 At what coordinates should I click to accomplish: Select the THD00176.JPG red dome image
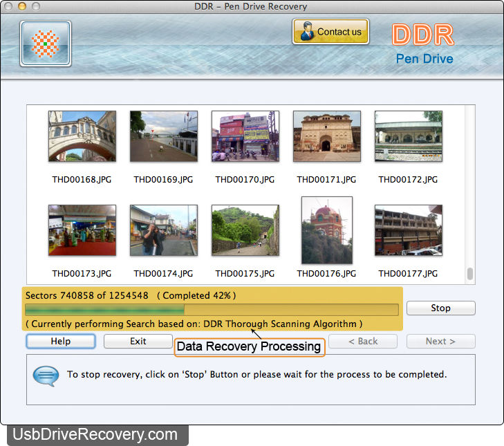(x=326, y=230)
